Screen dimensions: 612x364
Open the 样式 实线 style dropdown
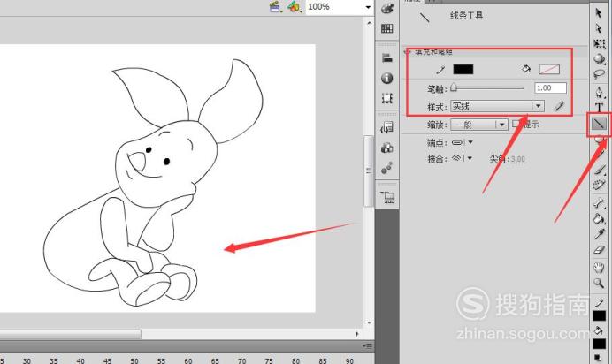click(x=497, y=106)
